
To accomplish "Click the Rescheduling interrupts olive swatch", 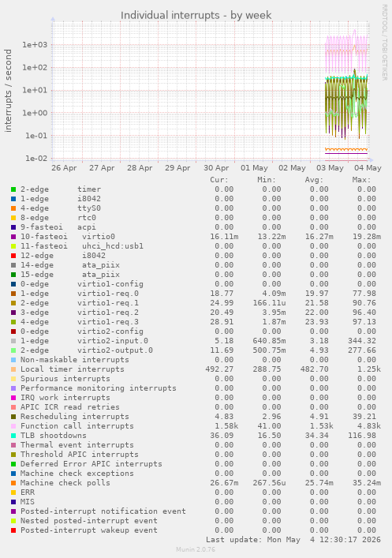I will tap(13, 417).
